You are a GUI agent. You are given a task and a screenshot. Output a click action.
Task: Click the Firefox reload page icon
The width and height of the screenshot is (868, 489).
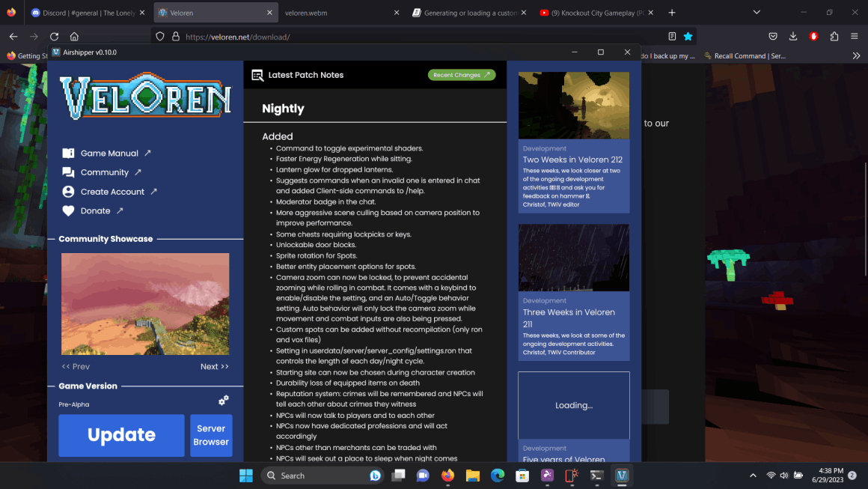point(54,37)
